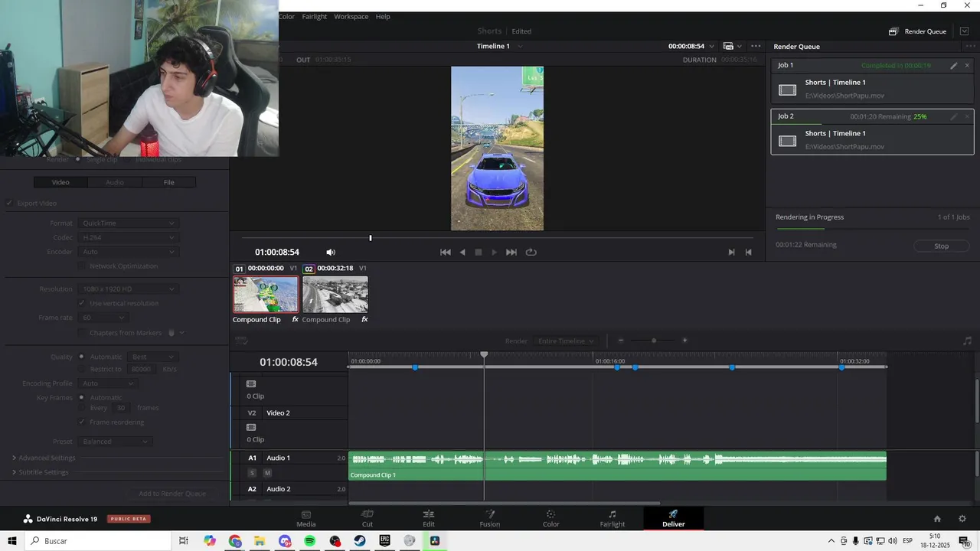Open the Encoder Auto dropdown
Image resolution: width=980 pixels, height=551 pixels.
pos(128,252)
